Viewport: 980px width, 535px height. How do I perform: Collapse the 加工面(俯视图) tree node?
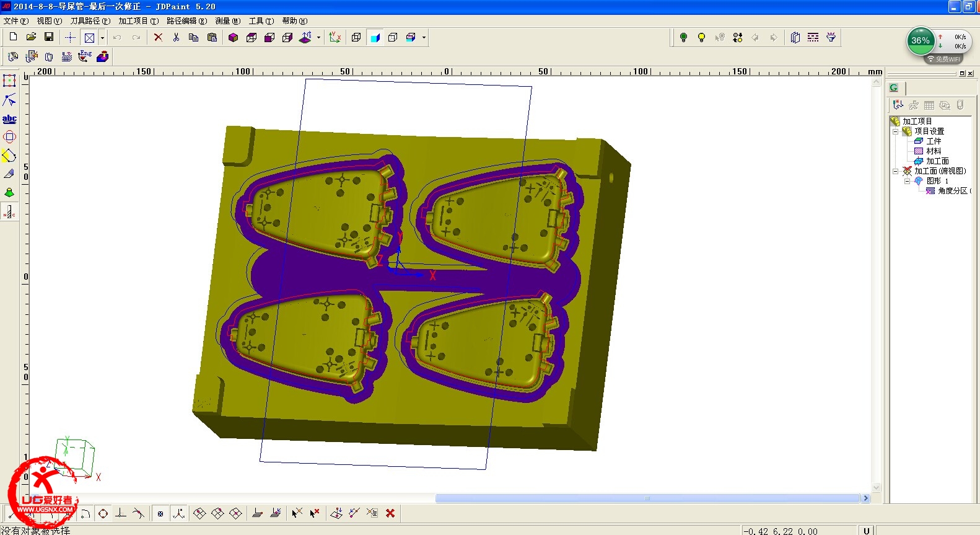point(896,171)
